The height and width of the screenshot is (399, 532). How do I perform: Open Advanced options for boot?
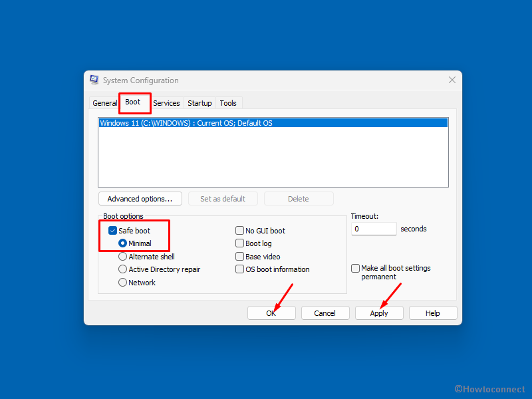pos(140,199)
